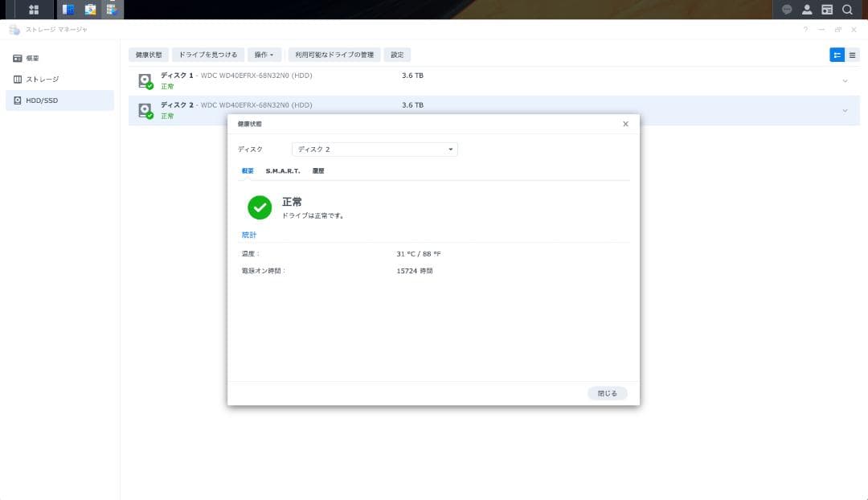Open the DSM main menu grid icon

pos(34,10)
